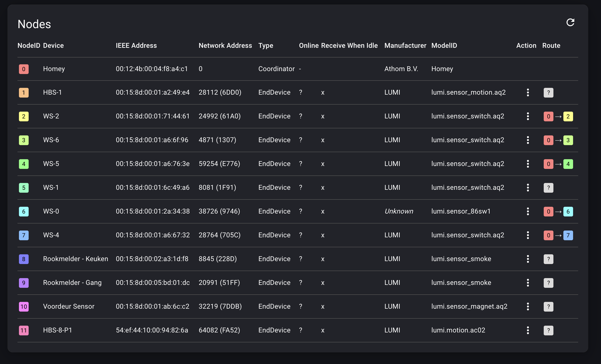Viewport: 601px width, 364px height.
Task: Click lumi.sensor_magnet.aq2 model ID text
Action: 469,306
